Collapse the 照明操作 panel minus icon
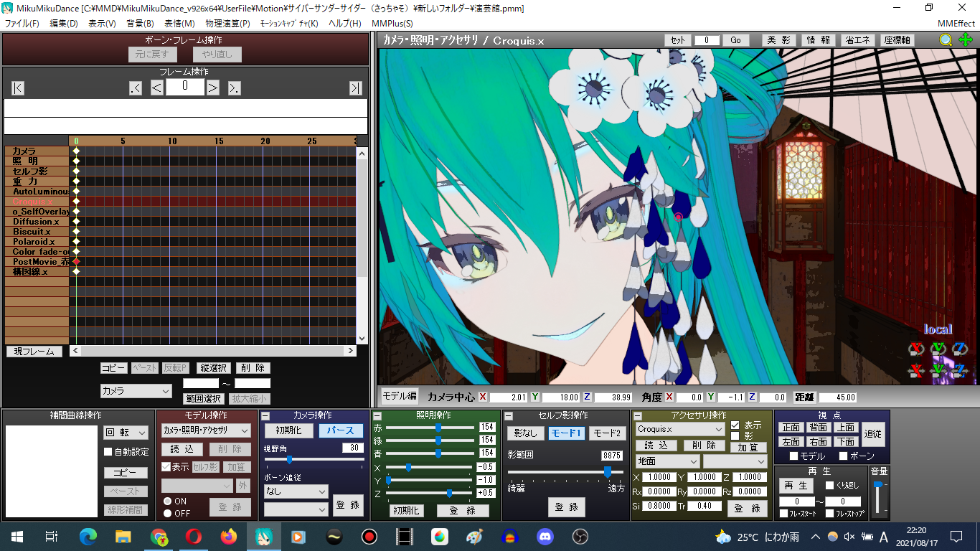The width and height of the screenshot is (980, 551). pyautogui.click(x=377, y=416)
